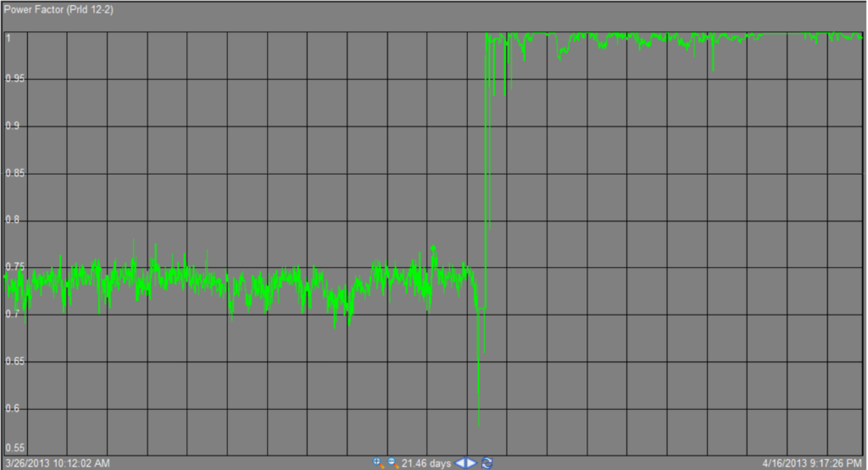Screen dimensions: 868x470
Task: Click the lowest dip of the green trace
Action: click(x=479, y=424)
